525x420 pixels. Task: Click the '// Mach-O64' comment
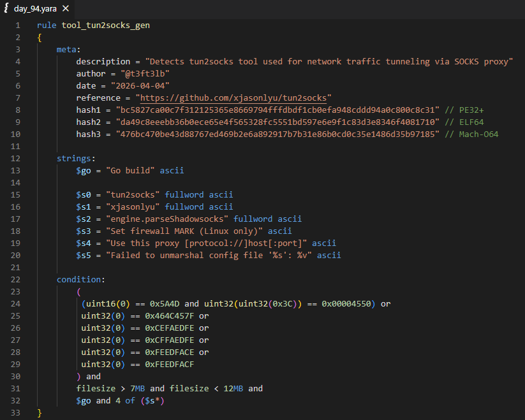tap(471, 134)
